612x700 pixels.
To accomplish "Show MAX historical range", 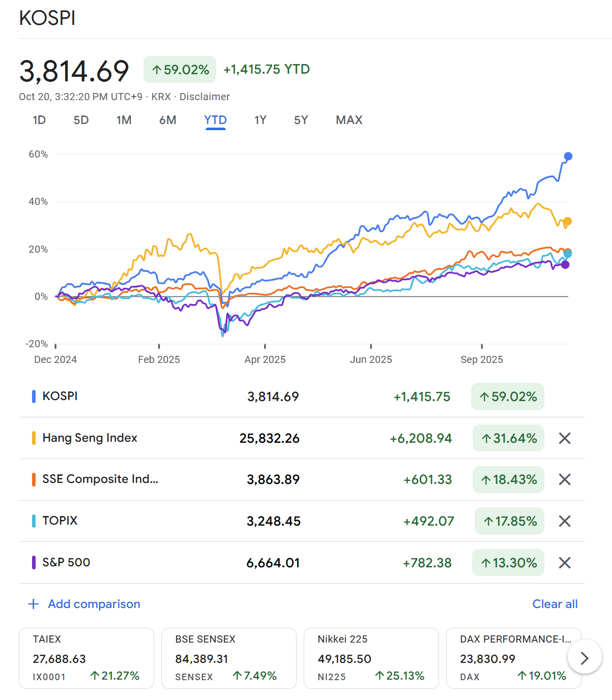I will tap(349, 120).
